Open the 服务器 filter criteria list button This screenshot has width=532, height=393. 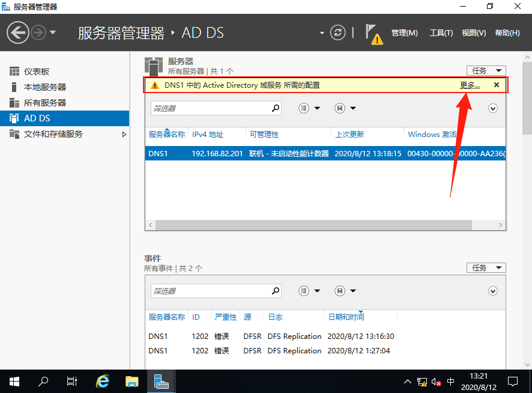tap(304, 108)
